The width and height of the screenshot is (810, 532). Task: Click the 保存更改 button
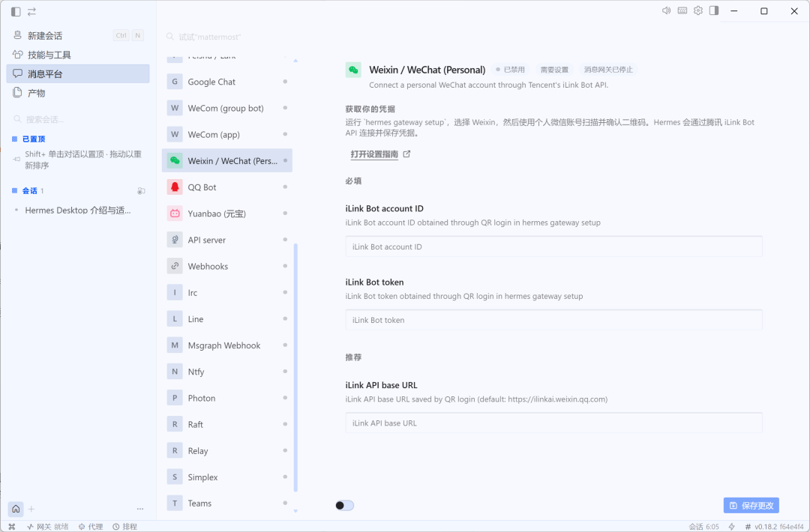(751, 505)
